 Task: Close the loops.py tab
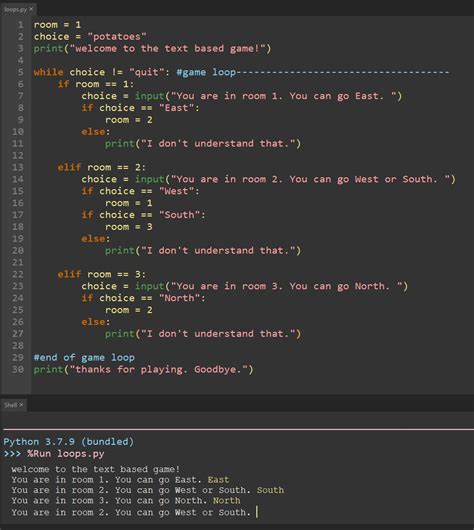pyautogui.click(x=31, y=9)
